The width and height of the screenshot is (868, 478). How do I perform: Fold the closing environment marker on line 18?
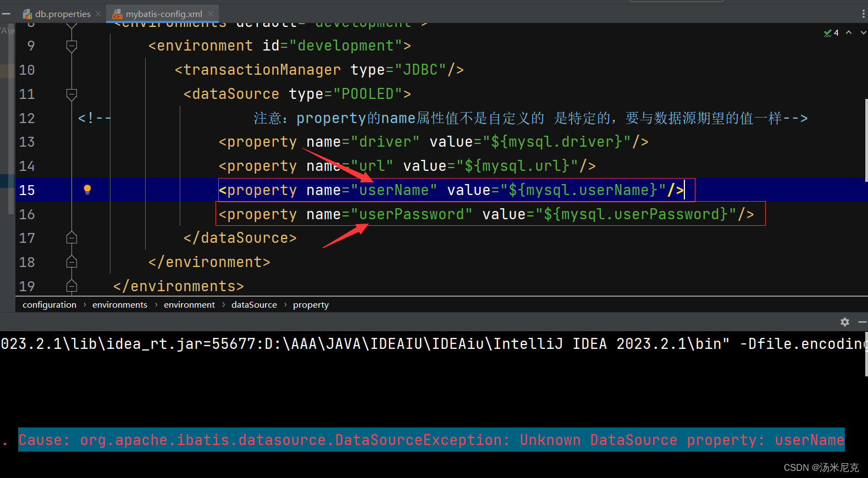(71, 262)
